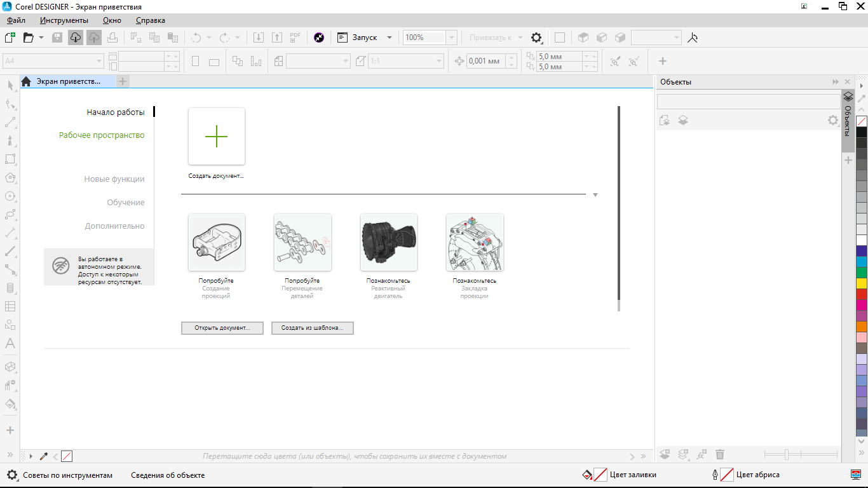Screen dimensions: 868x488
Task: Open the zoom level 100% dropdown
Action: pyautogui.click(x=452, y=37)
